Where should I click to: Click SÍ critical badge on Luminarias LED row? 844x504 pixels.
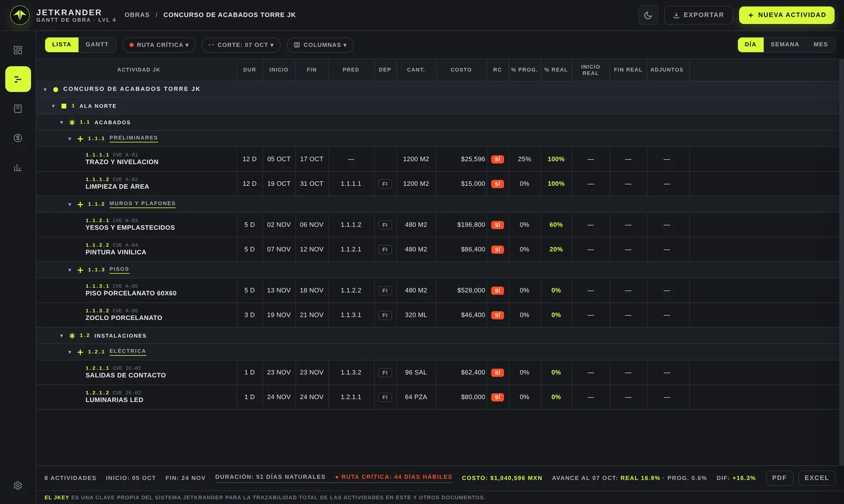tap(498, 397)
